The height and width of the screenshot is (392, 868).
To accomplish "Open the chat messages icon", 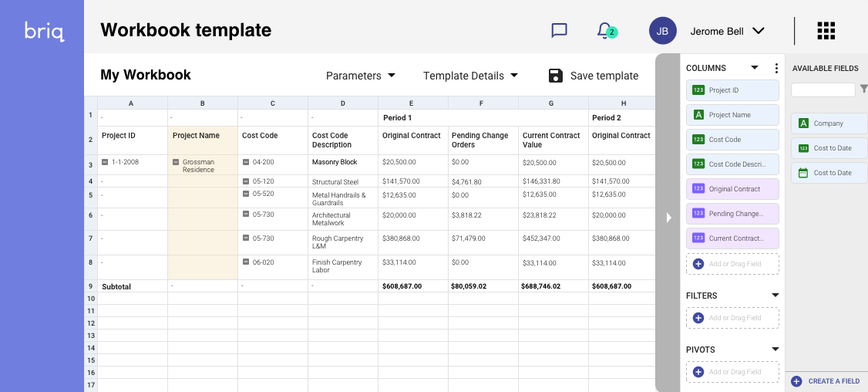I will coord(559,31).
